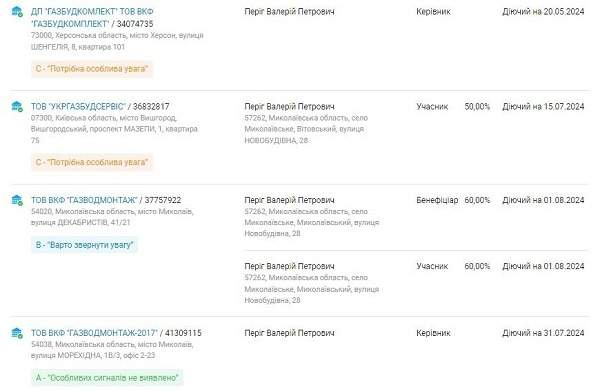Click the "Діючий на 15.07.2024" status text
Screen dimensions: 600x391
[543, 106]
